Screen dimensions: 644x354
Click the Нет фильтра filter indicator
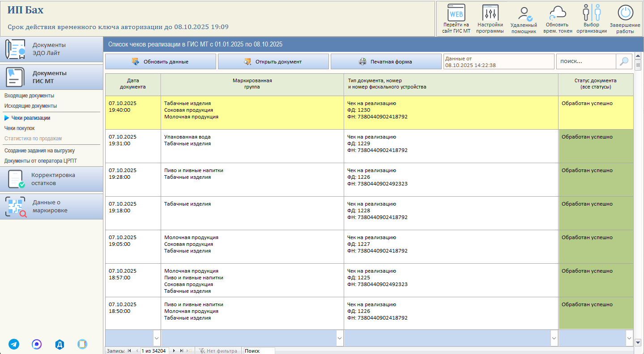pos(218,351)
